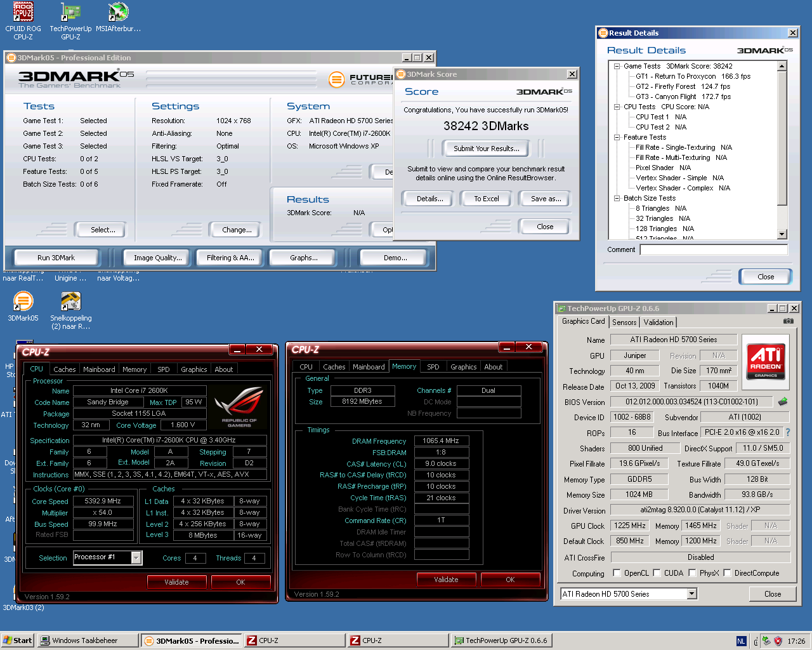Click the Details... button in 3DMark Score

click(x=429, y=199)
